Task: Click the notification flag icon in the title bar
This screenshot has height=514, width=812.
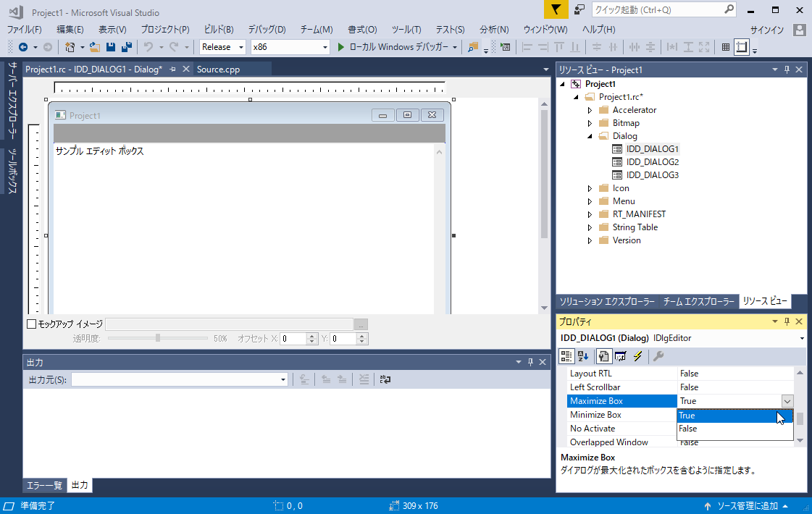Action: click(x=556, y=10)
